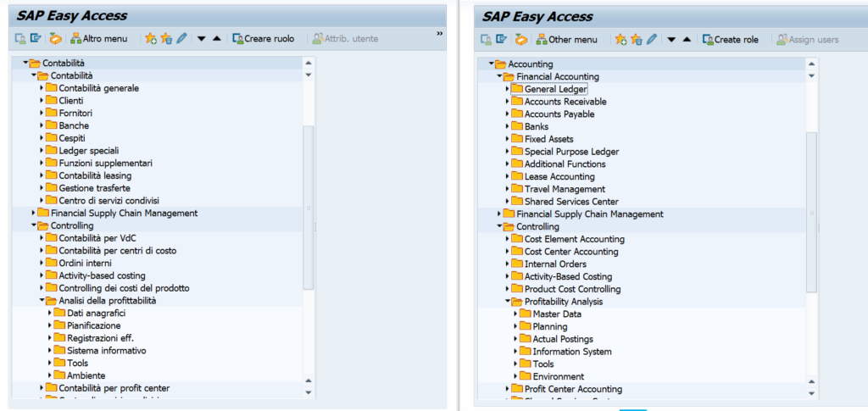Viewport: 868px width, 411px height.
Task: Click Delete favorites icon in the Italian toolbar
Action: (166, 38)
